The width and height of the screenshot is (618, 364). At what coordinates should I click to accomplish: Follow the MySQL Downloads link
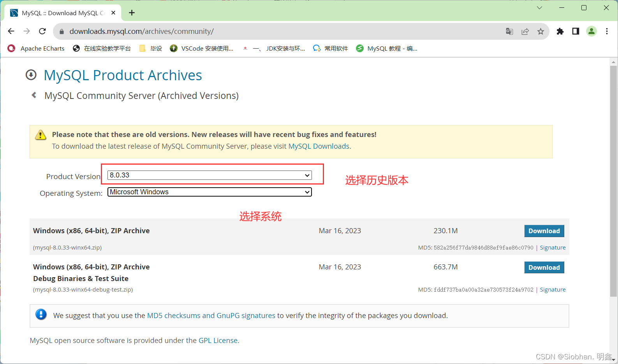coord(319,146)
